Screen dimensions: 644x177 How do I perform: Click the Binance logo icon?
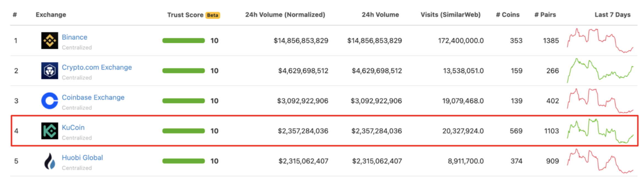coord(50,41)
